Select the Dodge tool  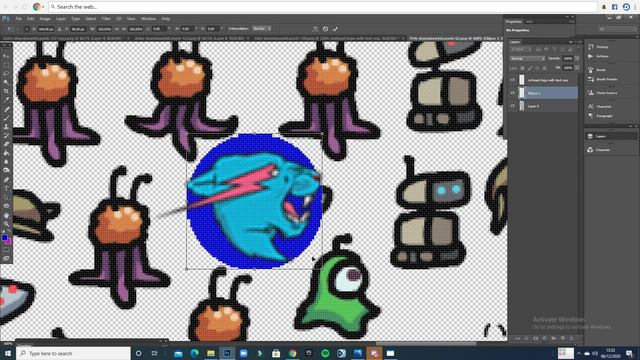tap(6, 170)
